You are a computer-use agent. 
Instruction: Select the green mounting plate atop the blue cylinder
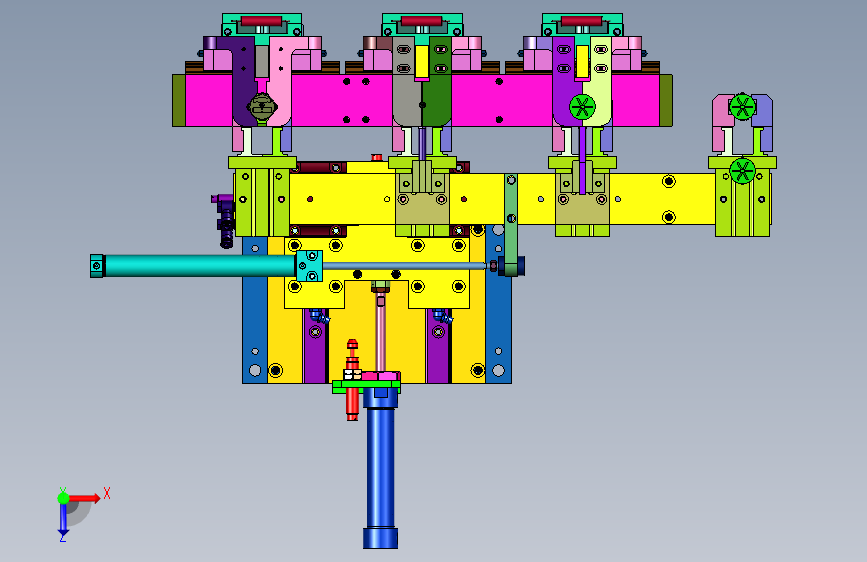coord(366,387)
